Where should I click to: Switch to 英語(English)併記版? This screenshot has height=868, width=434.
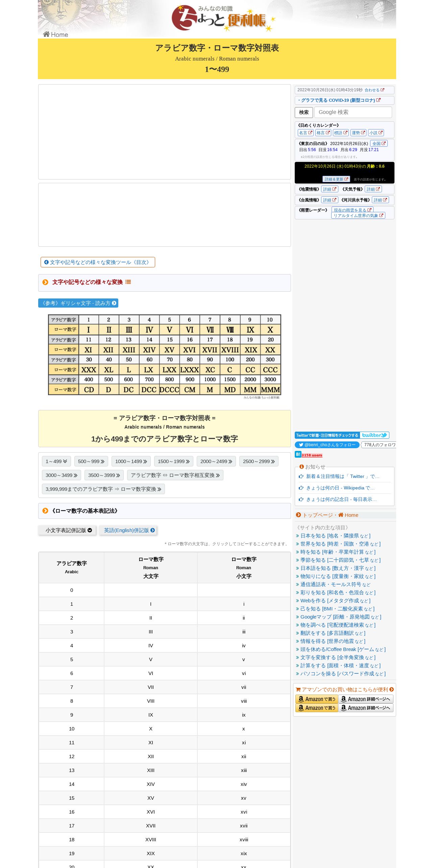(128, 530)
